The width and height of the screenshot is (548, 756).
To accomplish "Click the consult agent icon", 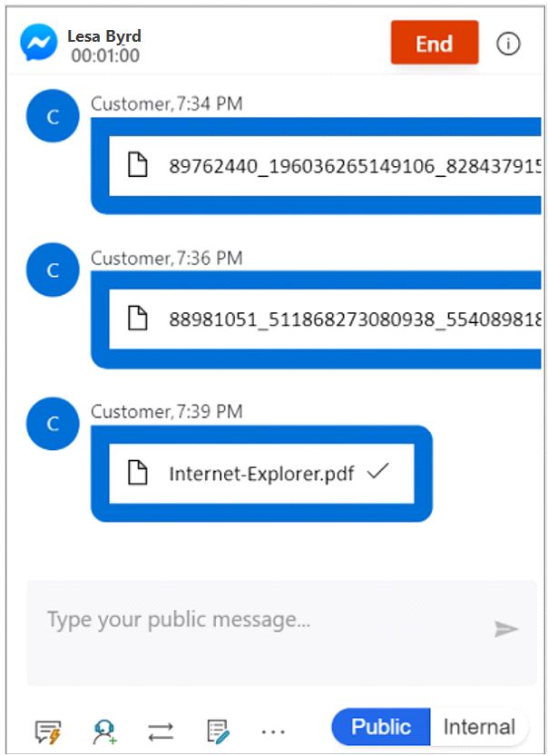I will pos(104,731).
